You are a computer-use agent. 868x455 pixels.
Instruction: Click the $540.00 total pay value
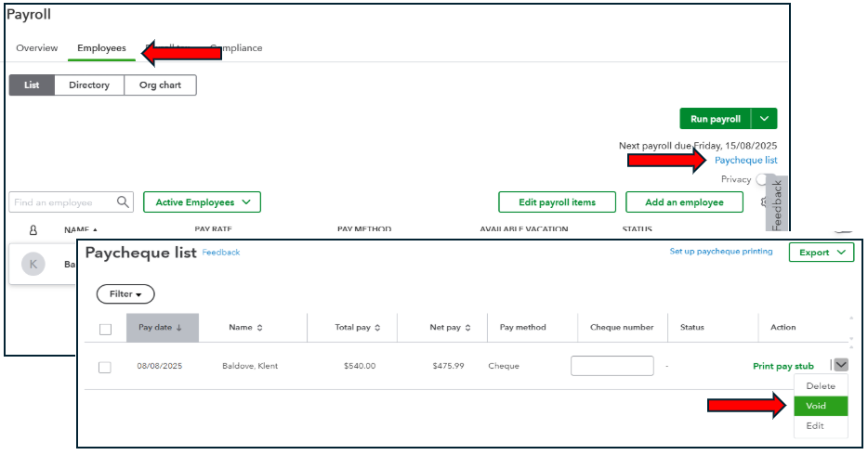point(360,366)
